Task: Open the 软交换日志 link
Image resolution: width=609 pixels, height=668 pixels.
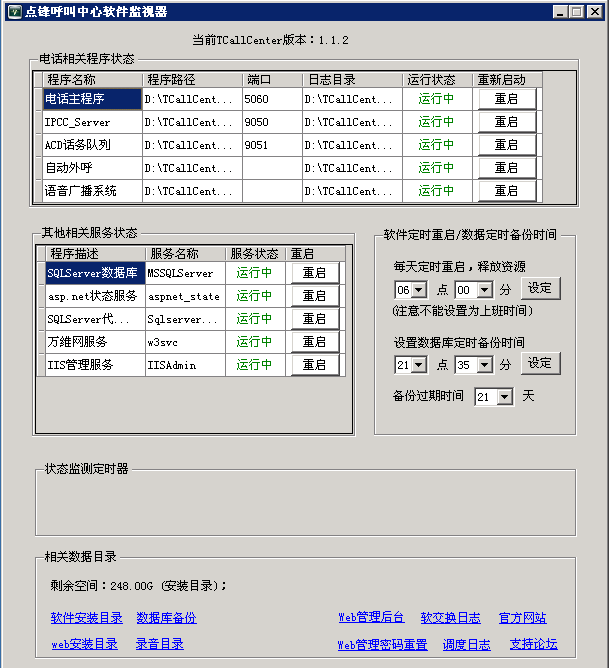Action: click(451, 618)
